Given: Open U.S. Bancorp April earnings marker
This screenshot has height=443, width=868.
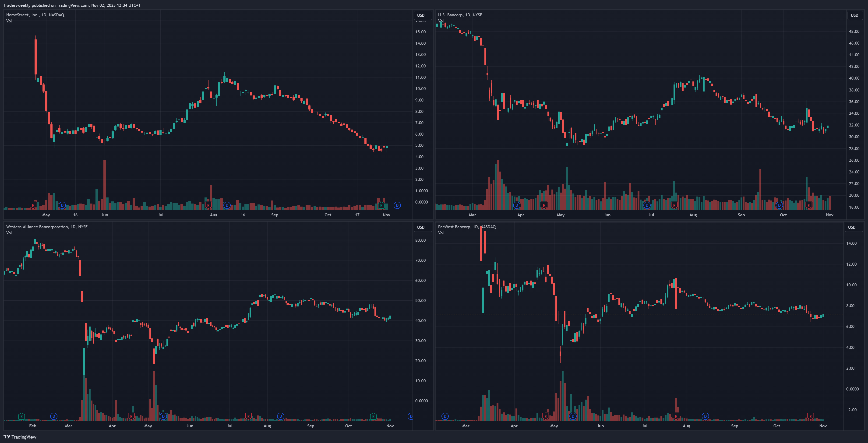Looking at the screenshot, I should click(x=544, y=205).
